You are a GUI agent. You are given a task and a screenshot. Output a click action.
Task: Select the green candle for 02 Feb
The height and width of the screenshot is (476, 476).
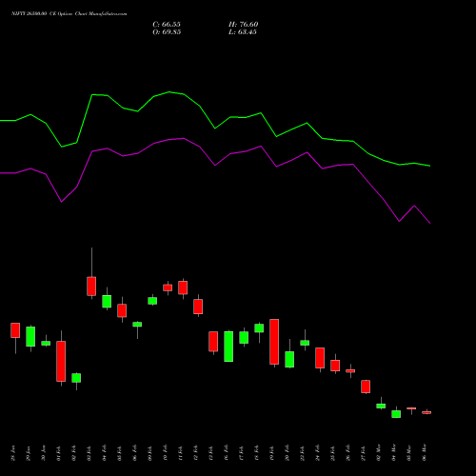click(76, 378)
